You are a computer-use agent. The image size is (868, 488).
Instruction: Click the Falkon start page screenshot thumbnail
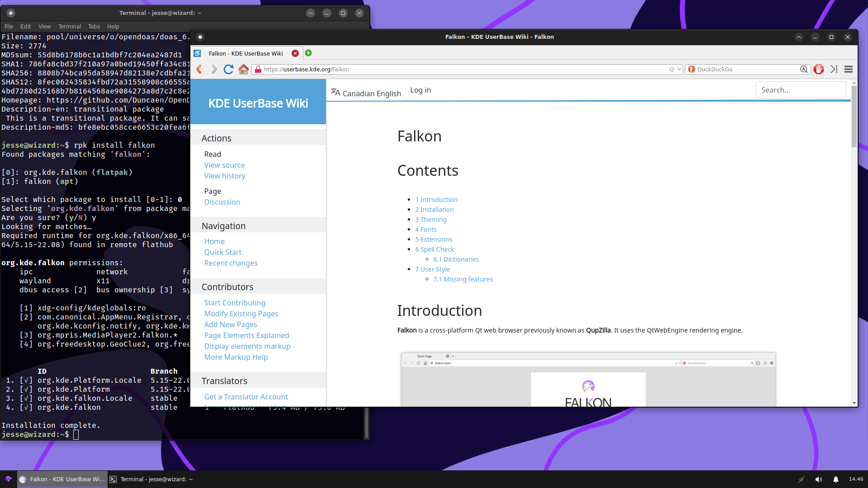588,379
